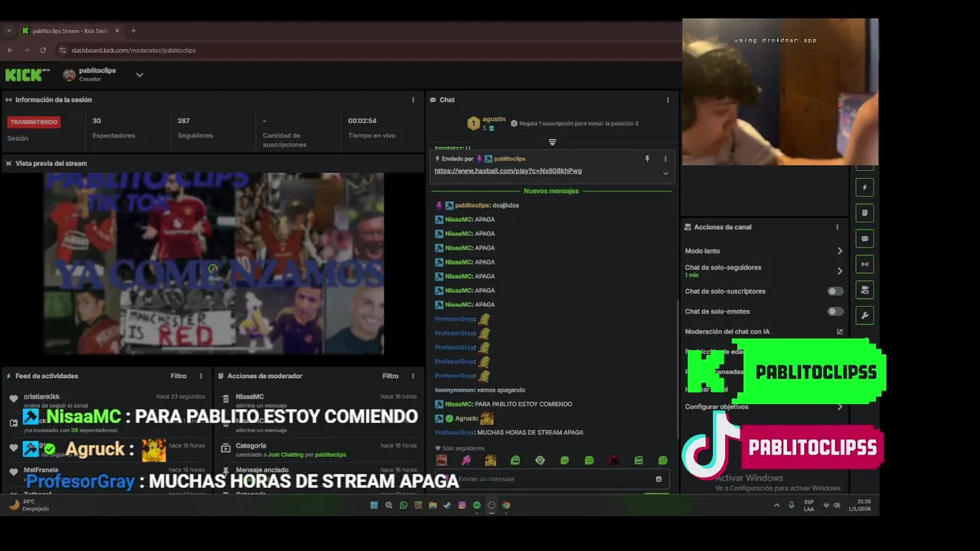The width and height of the screenshot is (980, 551).
Task: Select the pink emote in the emote row
Action: point(466,460)
